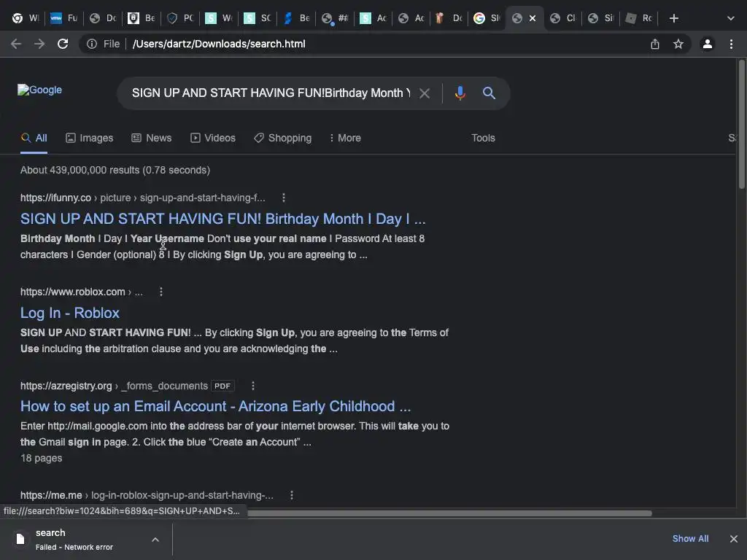Open options dots for roblox.com result
This screenshot has width=747, height=560.
tap(161, 292)
